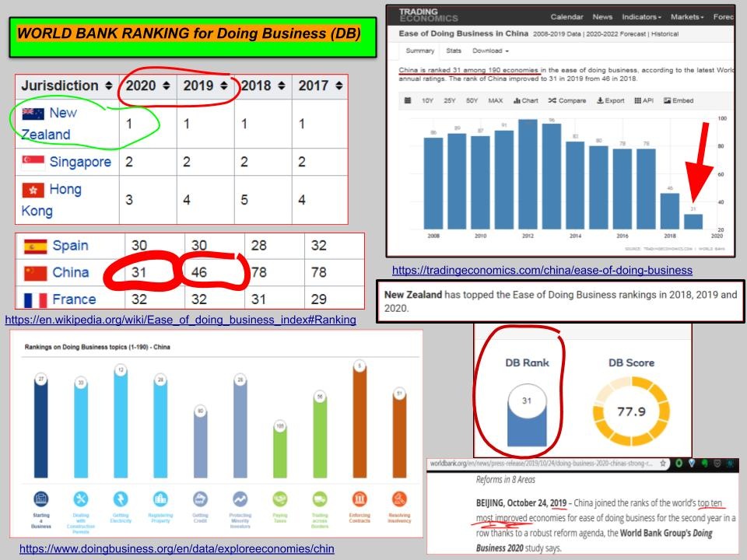Screen dimensions: 747x560
Task: Open the Evernote elephant extension icon
Action: [705, 464]
